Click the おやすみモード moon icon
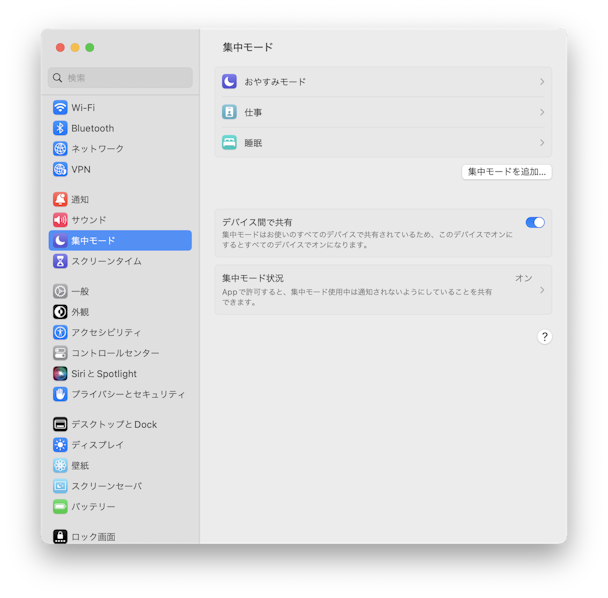The image size is (608, 598). click(x=229, y=81)
